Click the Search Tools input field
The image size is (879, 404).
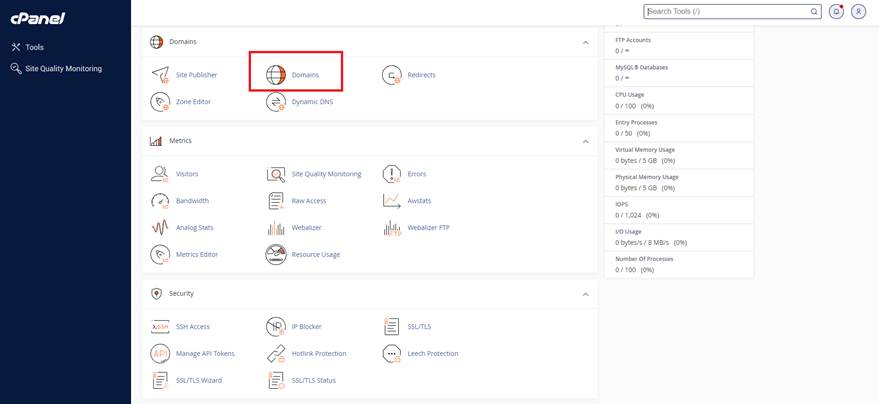[730, 12]
